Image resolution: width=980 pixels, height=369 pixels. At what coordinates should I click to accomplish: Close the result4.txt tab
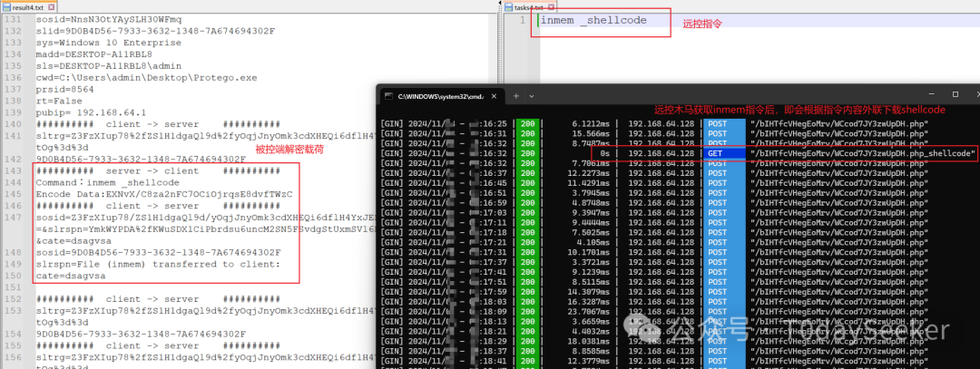pyautogui.click(x=51, y=7)
